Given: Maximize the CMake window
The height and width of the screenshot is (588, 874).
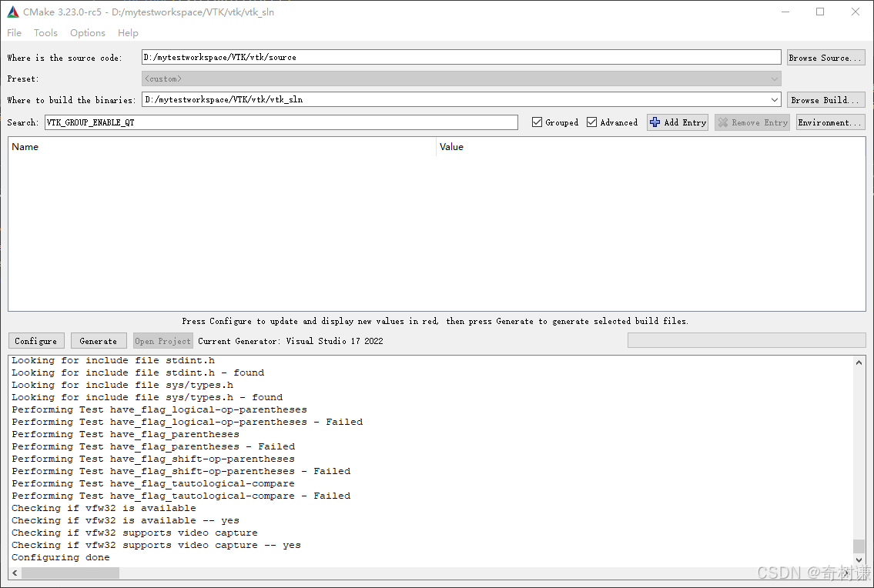Looking at the screenshot, I should pyautogui.click(x=820, y=12).
